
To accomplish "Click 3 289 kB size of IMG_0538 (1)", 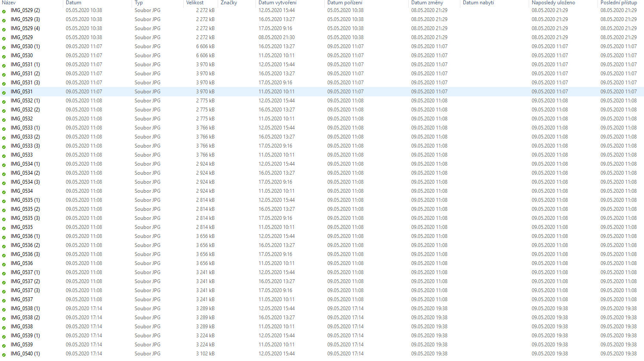I will pos(205,309).
